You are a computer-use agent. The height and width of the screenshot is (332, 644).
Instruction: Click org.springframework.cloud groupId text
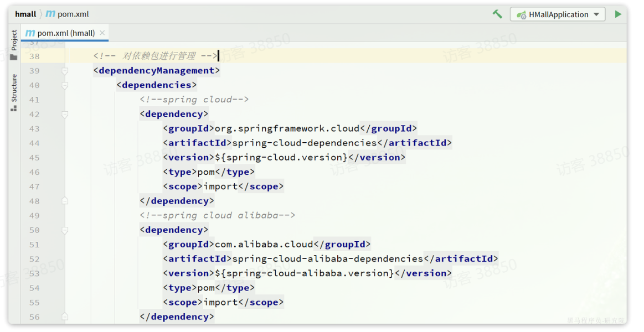[287, 128]
